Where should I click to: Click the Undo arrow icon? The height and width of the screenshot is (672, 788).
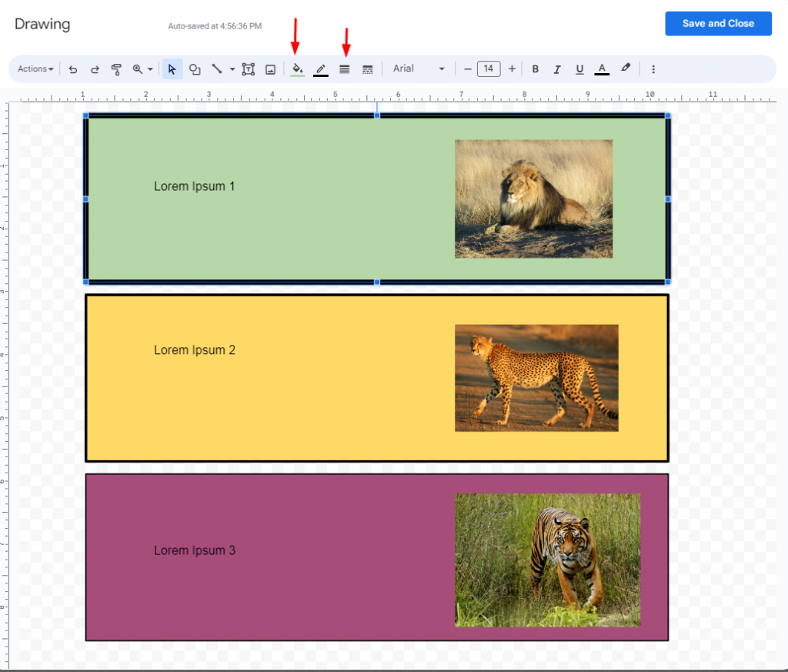pyautogui.click(x=73, y=69)
